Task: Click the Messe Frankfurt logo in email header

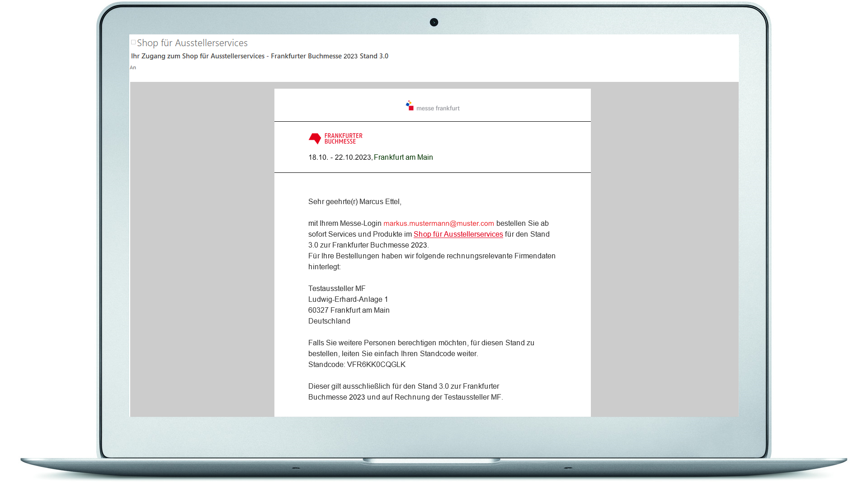Action: (x=433, y=106)
